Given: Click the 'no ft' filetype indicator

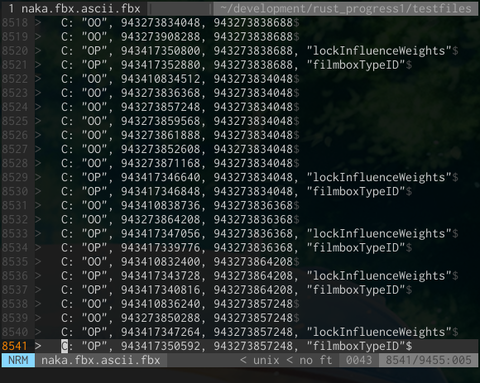Looking at the screenshot, I should pos(316,360).
